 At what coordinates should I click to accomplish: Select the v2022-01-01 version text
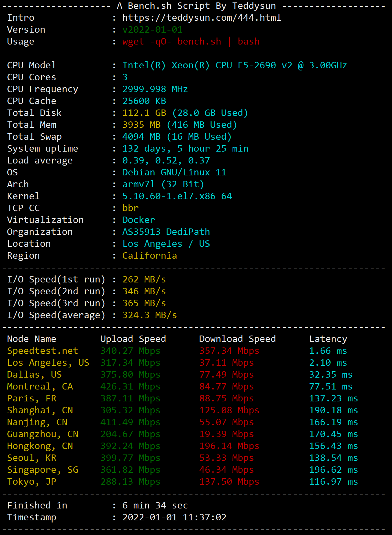point(152,30)
